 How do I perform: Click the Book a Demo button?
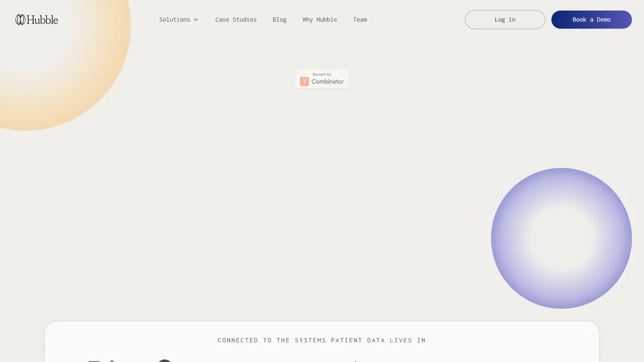pos(592,20)
